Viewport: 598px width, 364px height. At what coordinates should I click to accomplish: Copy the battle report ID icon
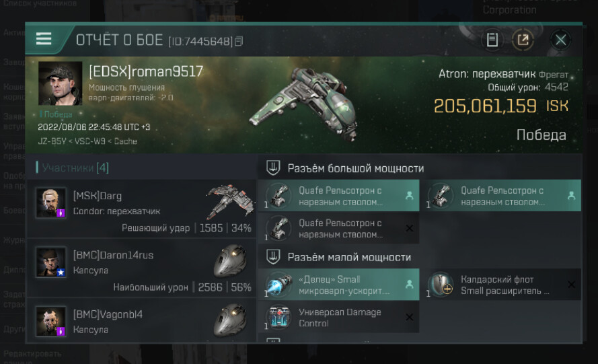(x=239, y=41)
